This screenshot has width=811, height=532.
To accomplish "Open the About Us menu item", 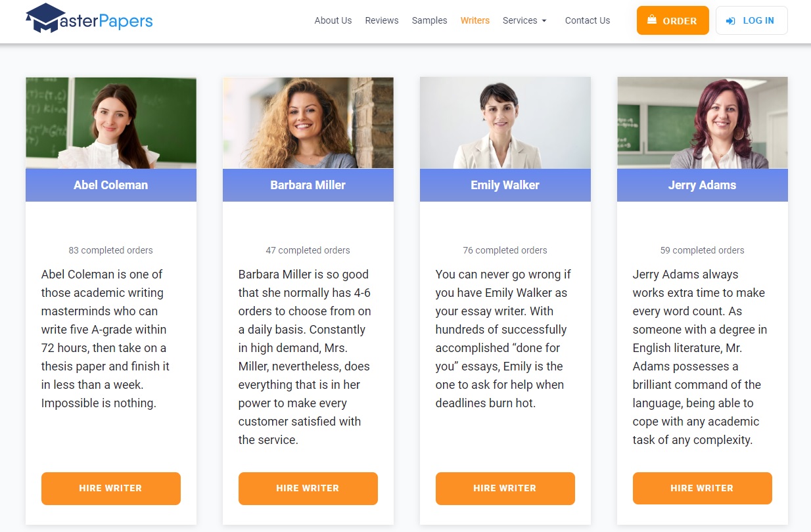I will [x=333, y=20].
